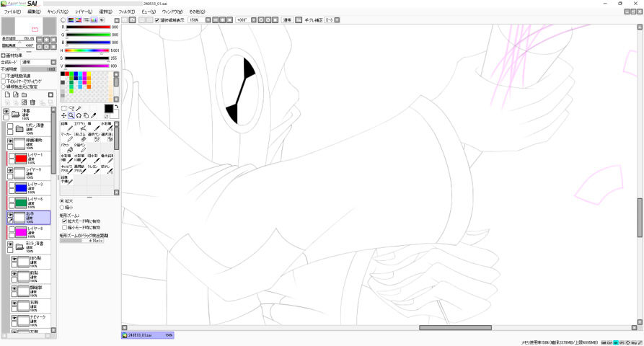The width and height of the screenshot is (644, 346).
Task: Click the navigator preview thumbnail
Action: tap(28, 26)
